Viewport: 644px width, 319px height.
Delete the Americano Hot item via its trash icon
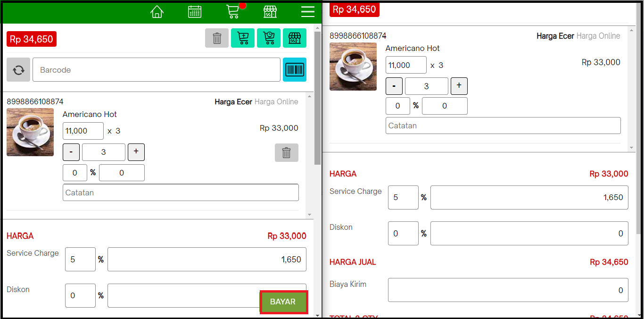286,152
